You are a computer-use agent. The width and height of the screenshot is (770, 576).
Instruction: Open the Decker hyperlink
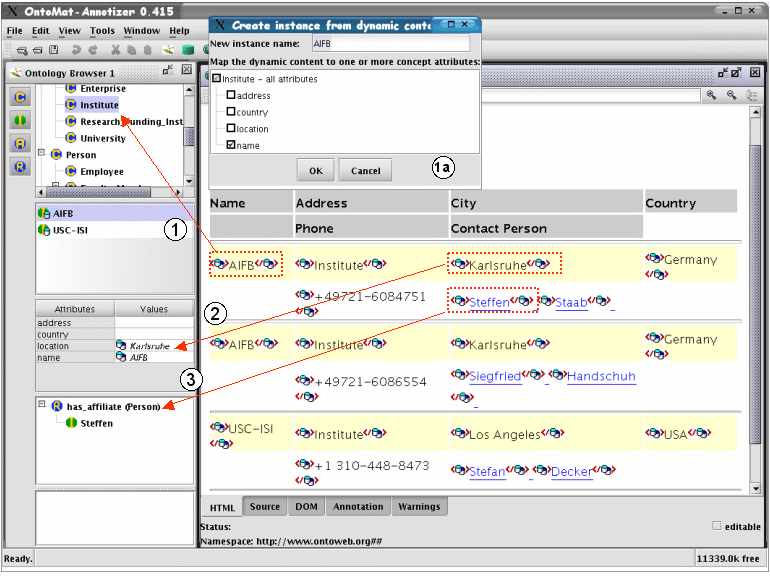571,471
